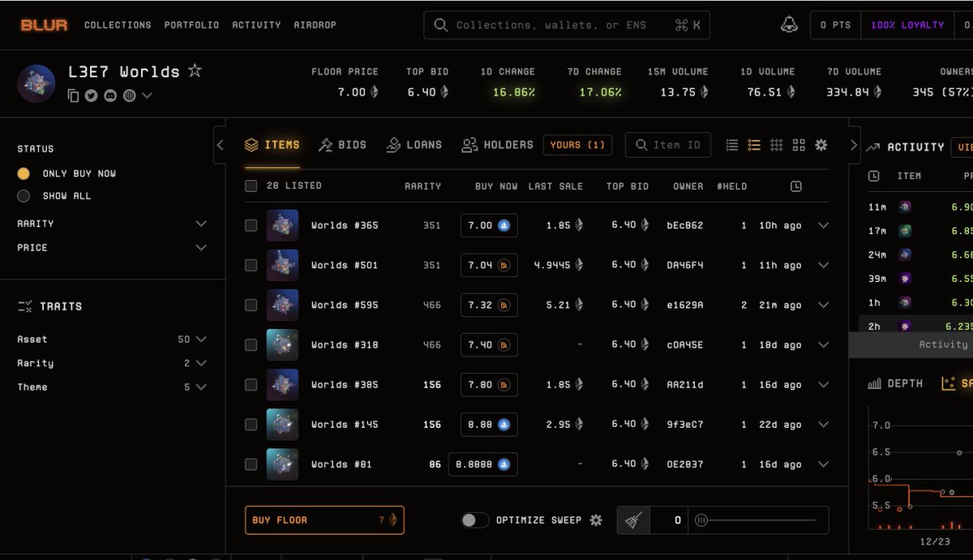Screen dimensions: 973x560
Task: Check the select-all listed checkbox
Action: click(x=251, y=186)
